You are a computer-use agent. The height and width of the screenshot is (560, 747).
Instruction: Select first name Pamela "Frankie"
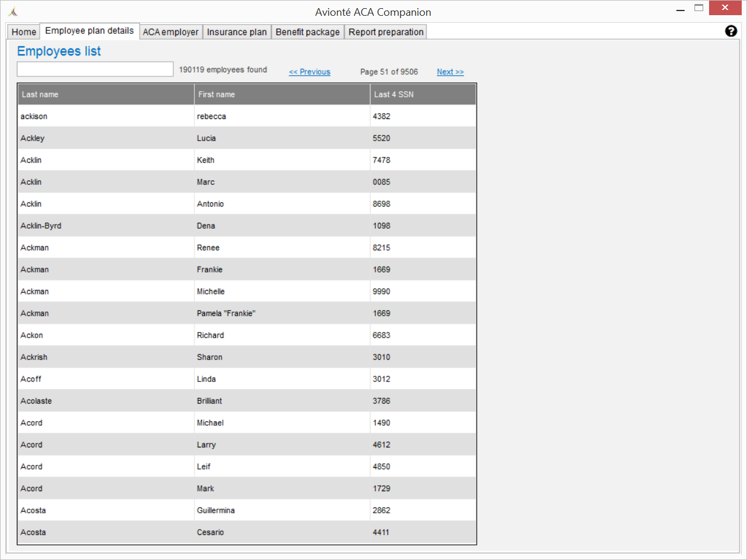click(x=226, y=313)
